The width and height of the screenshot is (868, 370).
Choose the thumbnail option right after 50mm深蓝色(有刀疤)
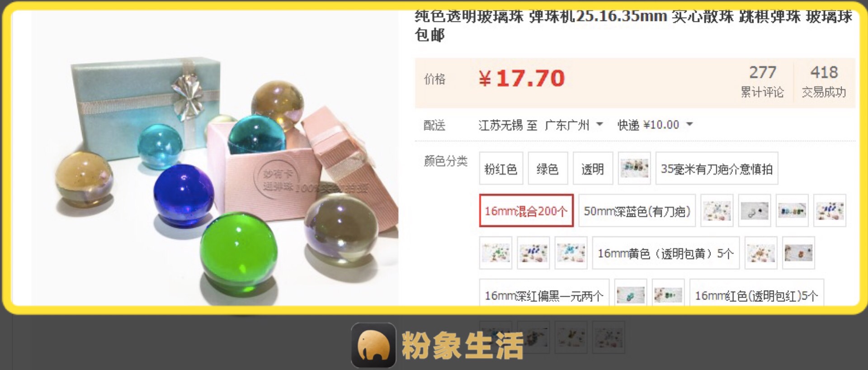[717, 211]
